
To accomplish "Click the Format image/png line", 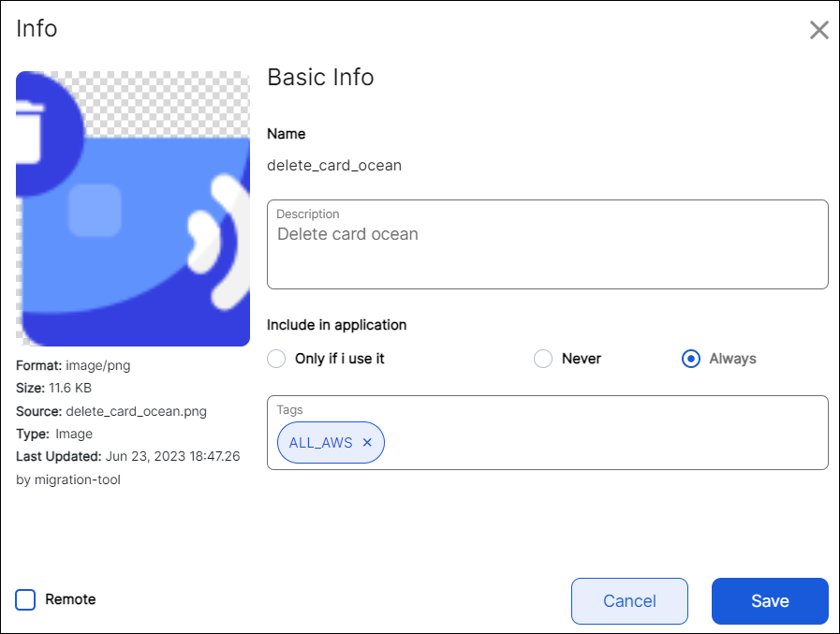I will pyautogui.click(x=73, y=365).
